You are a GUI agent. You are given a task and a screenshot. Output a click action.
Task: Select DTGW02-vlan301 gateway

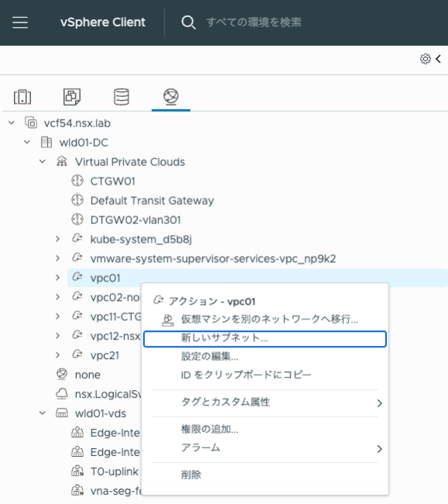click(x=136, y=220)
